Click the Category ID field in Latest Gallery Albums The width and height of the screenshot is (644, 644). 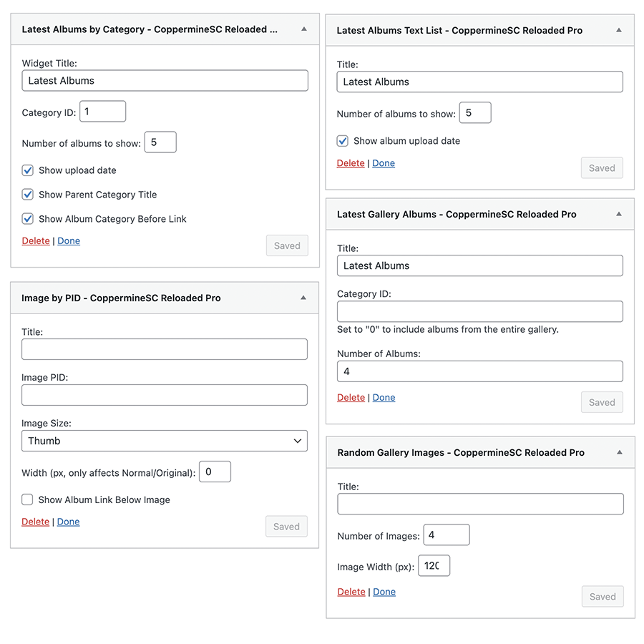point(479,311)
